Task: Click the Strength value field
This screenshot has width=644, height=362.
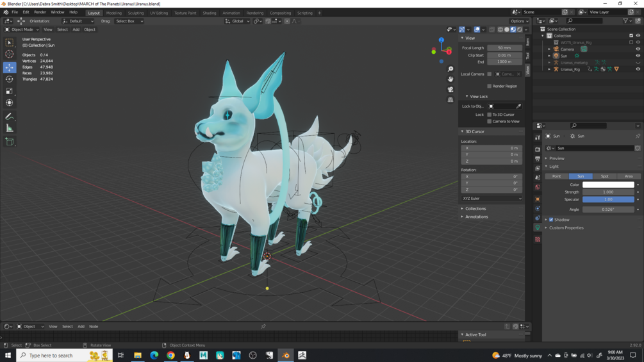Action: pyautogui.click(x=608, y=192)
